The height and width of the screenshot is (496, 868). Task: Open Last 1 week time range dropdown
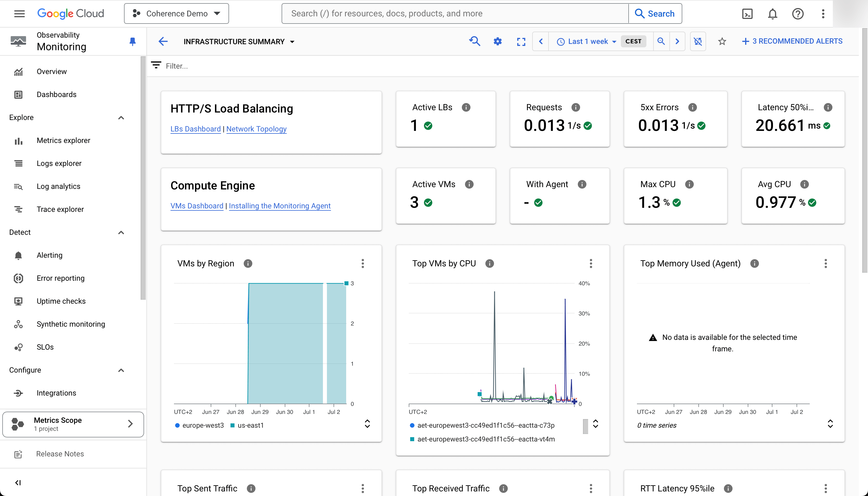coord(587,41)
